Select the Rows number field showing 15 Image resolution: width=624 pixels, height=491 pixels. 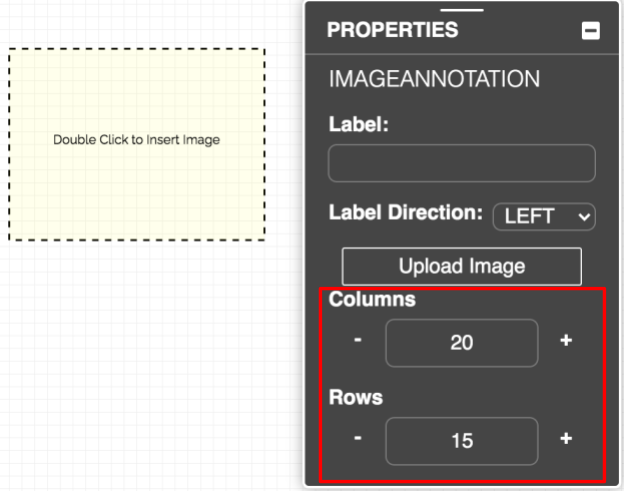pyautogui.click(x=461, y=440)
